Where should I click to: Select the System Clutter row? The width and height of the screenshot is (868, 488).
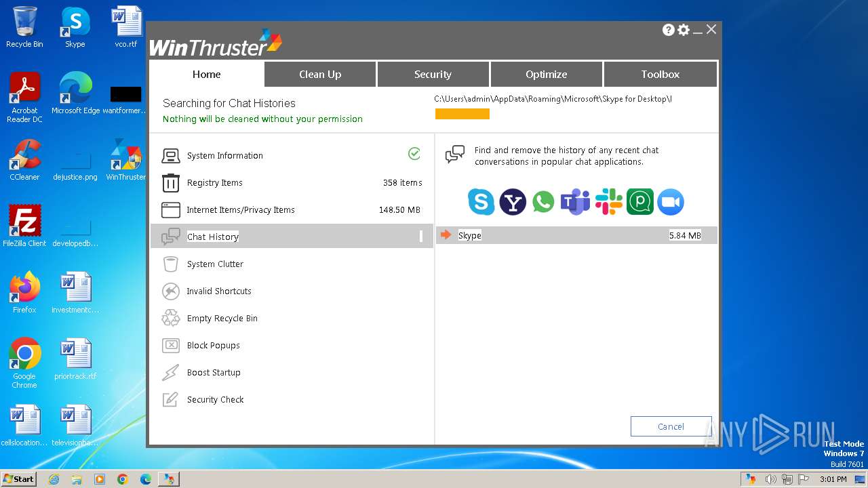tap(292, 264)
